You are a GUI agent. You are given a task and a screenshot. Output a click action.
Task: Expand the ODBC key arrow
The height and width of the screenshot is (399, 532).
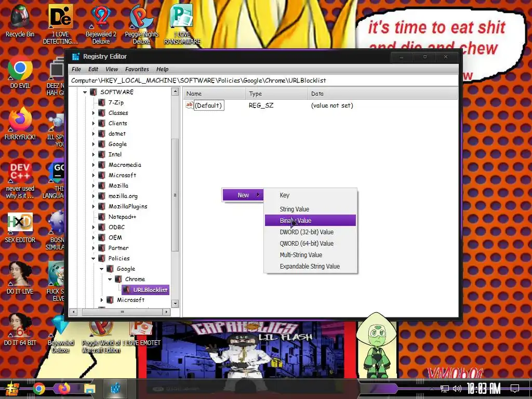click(94, 228)
